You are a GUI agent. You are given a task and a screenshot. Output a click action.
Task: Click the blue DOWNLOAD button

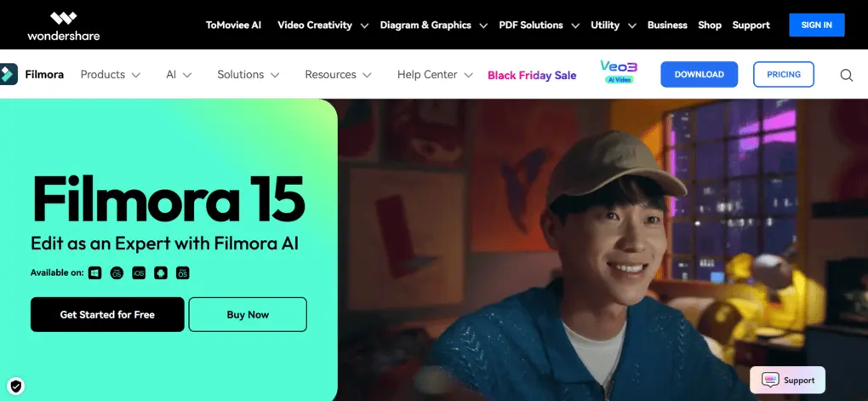700,74
